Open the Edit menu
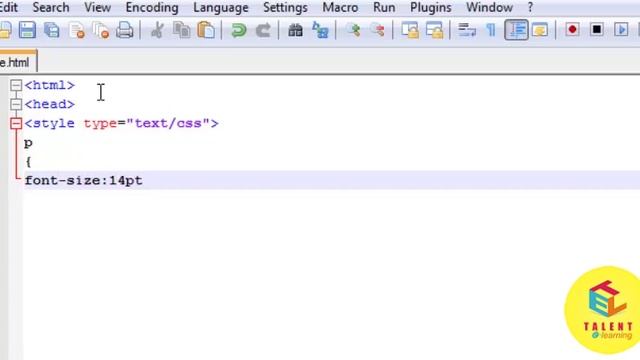Image resolution: width=640 pixels, height=360 pixels. 9,7
